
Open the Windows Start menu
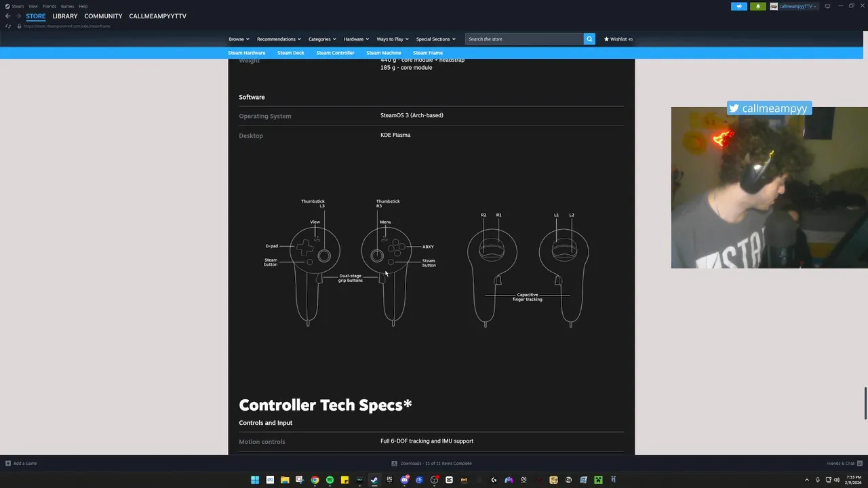tap(255, 480)
